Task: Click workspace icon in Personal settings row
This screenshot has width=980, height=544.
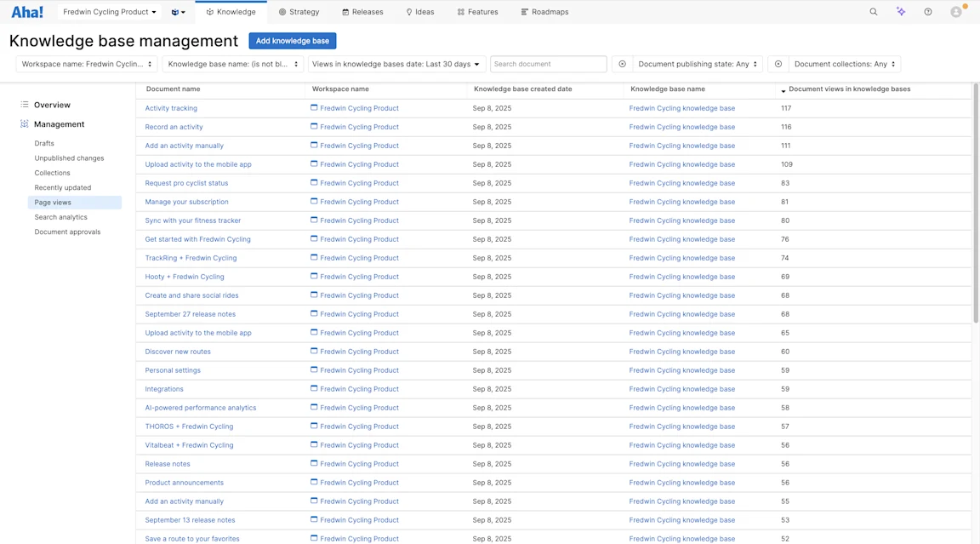Action: pyautogui.click(x=314, y=369)
